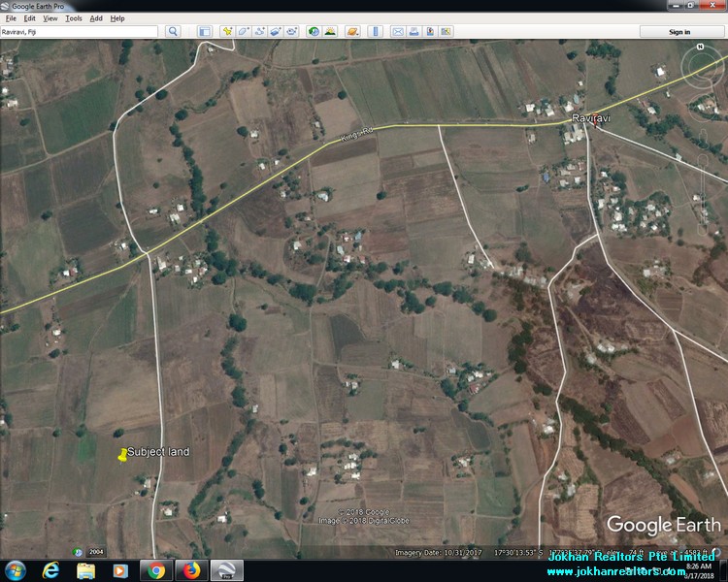Click the search magnifier button
This screenshot has height=582, width=728.
pos(173,32)
